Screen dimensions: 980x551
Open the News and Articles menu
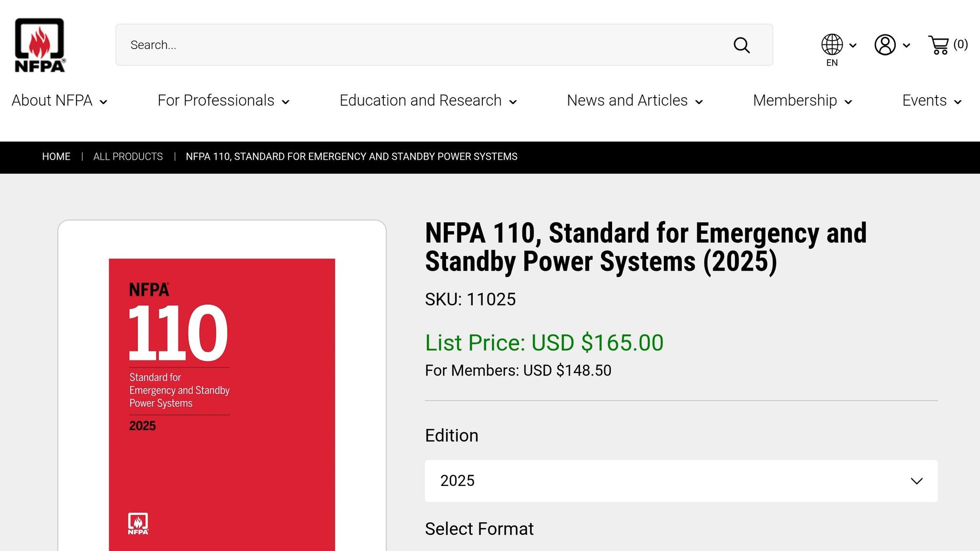635,101
